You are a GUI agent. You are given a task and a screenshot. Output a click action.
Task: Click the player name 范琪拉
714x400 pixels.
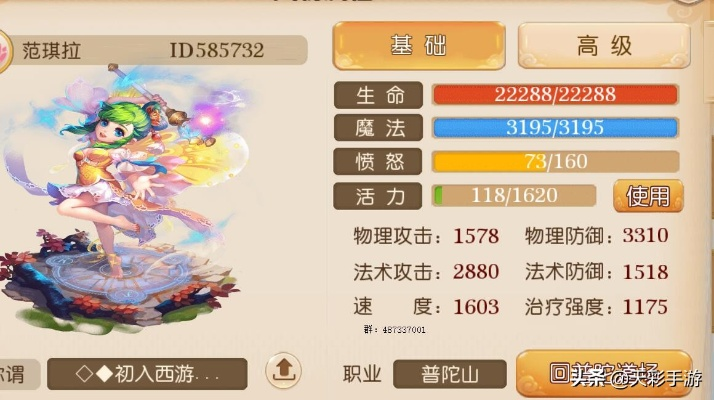pyautogui.click(x=51, y=50)
